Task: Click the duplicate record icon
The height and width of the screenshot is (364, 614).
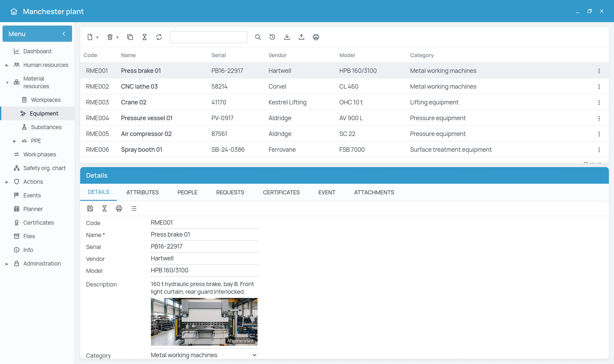Action: point(130,37)
